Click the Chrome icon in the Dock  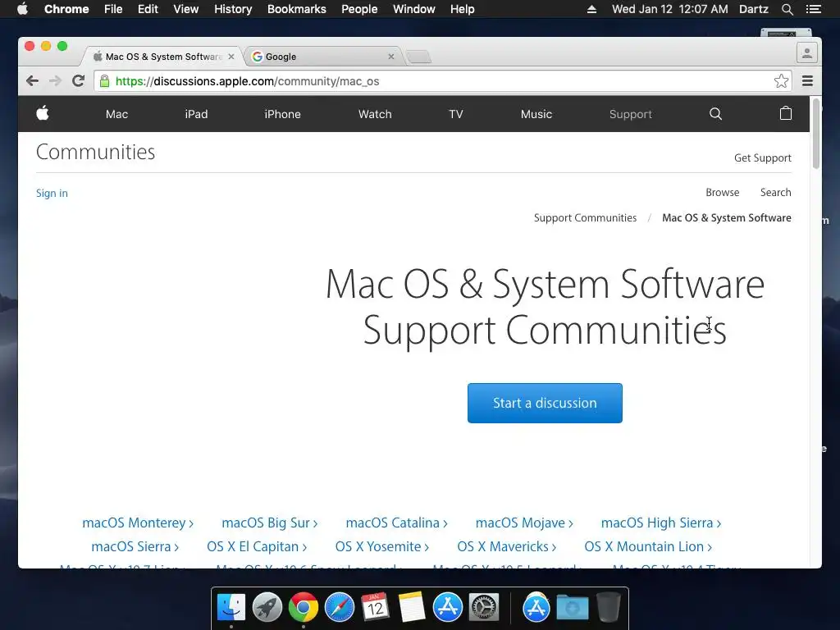(x=304, y=607)
